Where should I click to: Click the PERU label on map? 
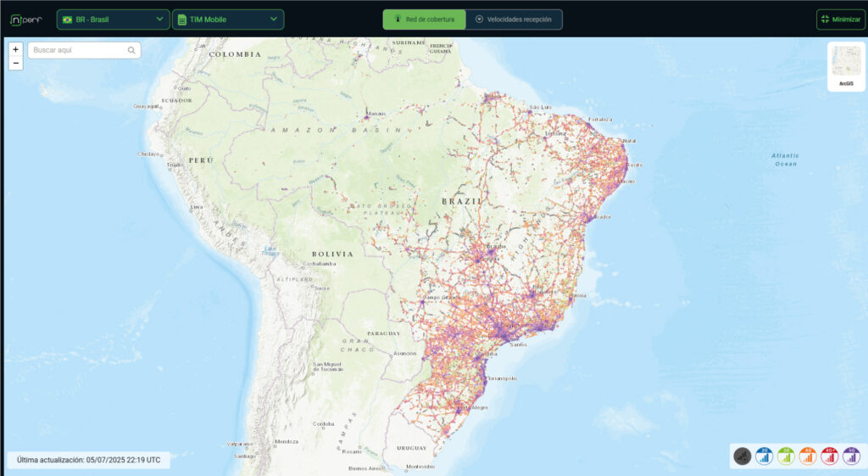[200, 160]
